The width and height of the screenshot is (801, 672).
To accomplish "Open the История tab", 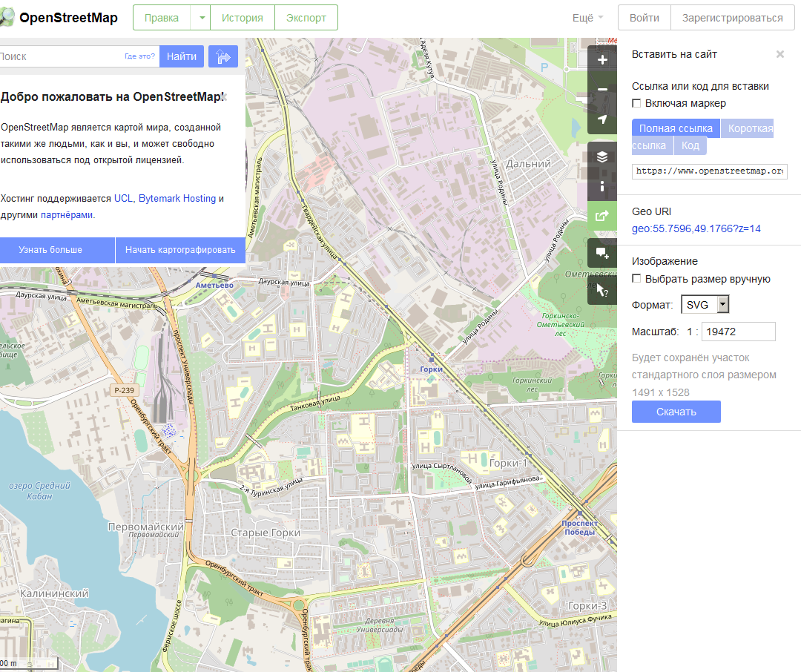I will point(242,18).
